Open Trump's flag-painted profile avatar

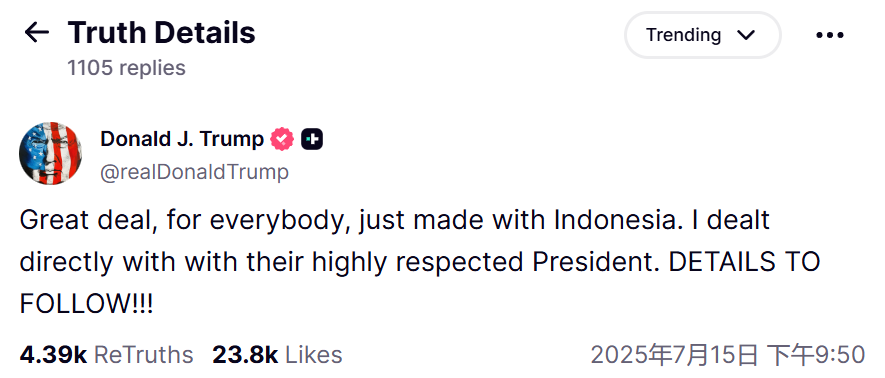point(50,153)
